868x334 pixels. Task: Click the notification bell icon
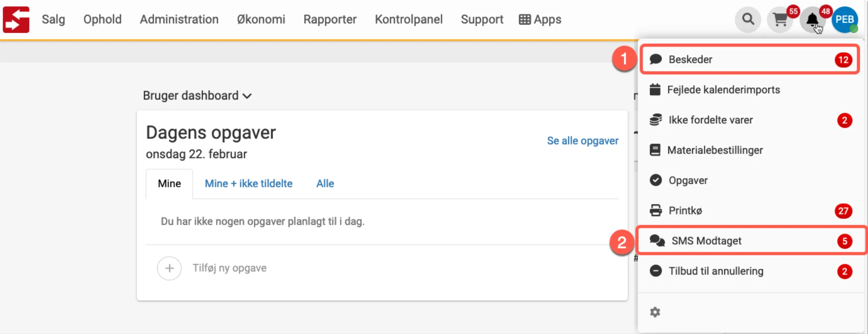(x=812, y=20)
